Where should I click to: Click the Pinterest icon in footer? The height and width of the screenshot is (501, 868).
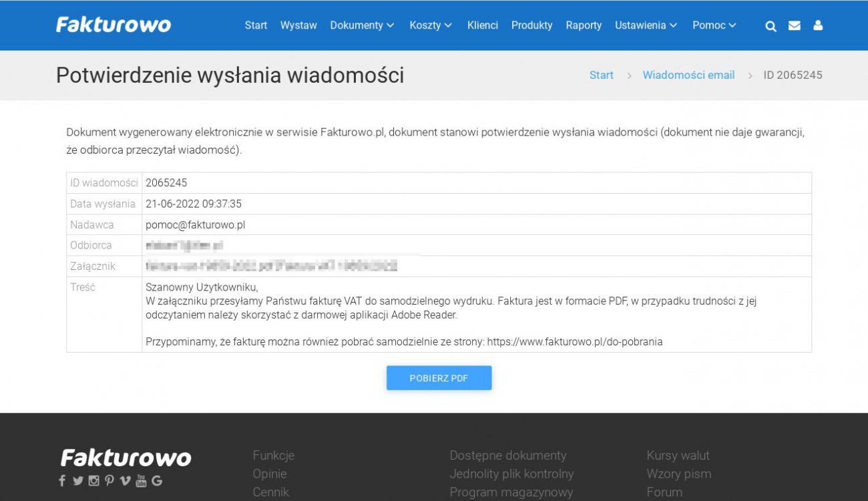[x=109, y=480]
